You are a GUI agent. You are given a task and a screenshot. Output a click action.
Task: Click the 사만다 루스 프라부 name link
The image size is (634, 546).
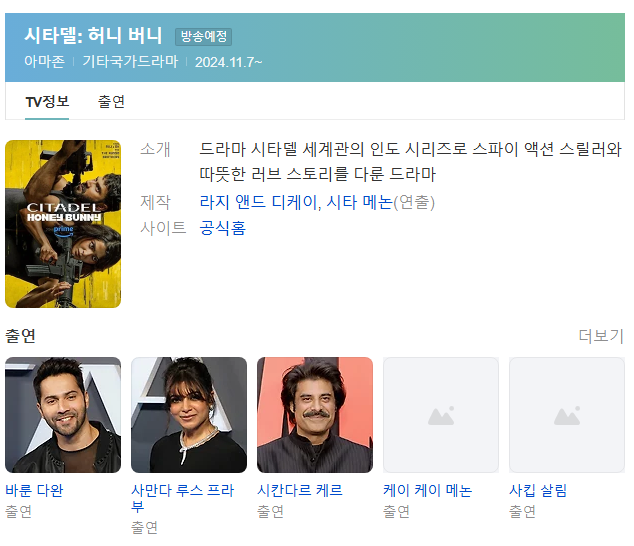(183, 498)
